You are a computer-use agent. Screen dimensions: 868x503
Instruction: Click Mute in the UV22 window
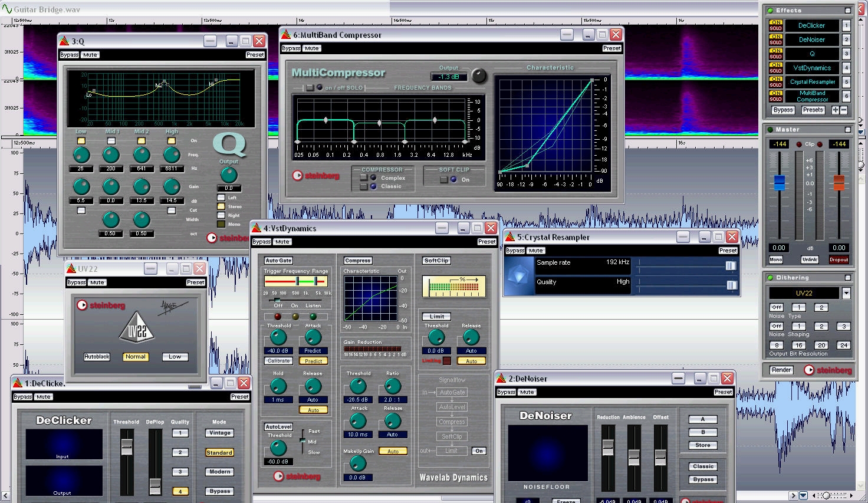pyautogui.click(x=97, y=282)
